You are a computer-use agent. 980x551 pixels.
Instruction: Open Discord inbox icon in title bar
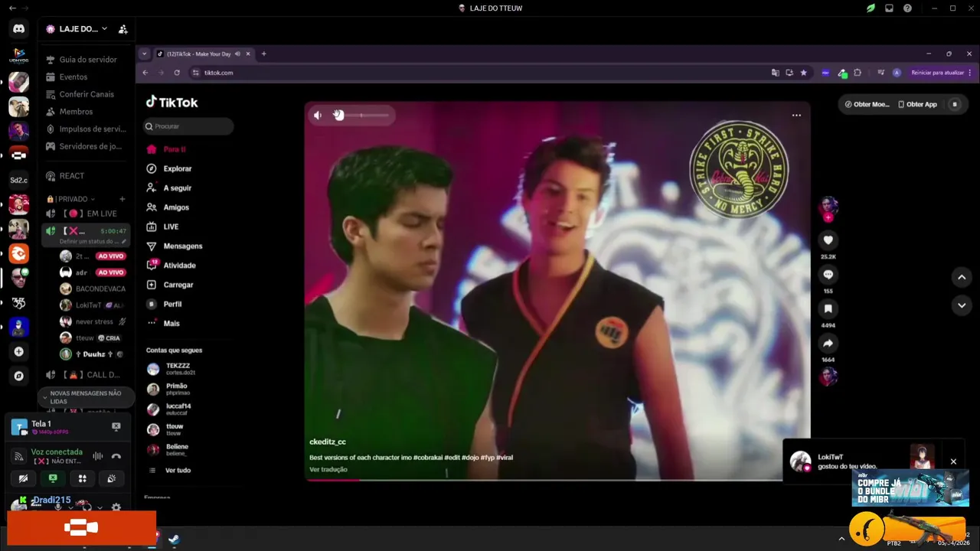[889, 8]
